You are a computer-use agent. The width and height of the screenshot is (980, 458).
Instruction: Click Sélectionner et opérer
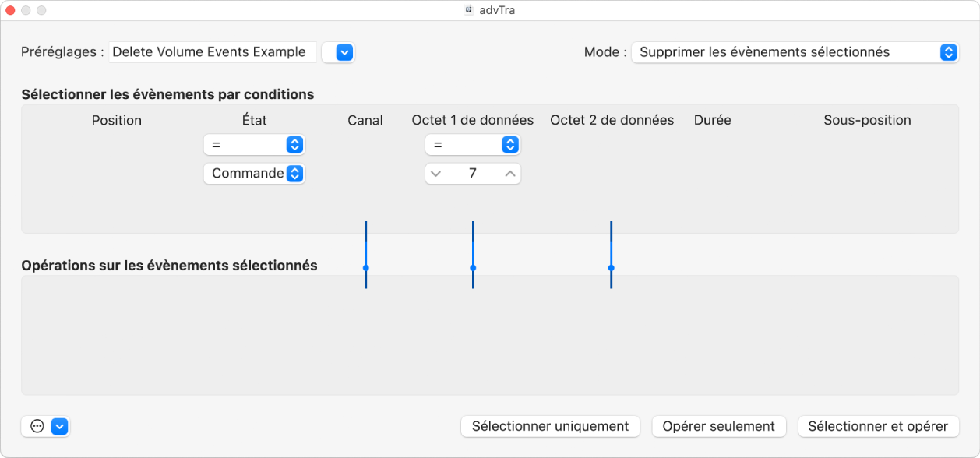click(879, 426)
